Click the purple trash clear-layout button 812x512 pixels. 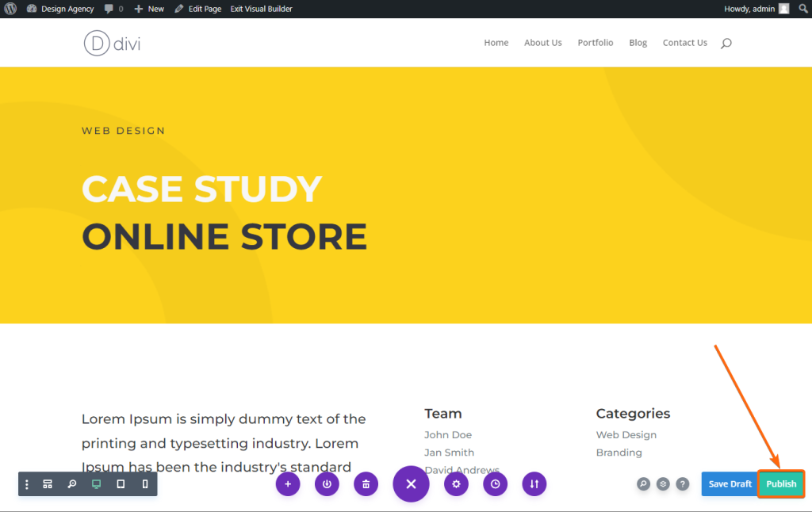pos(366,484)
